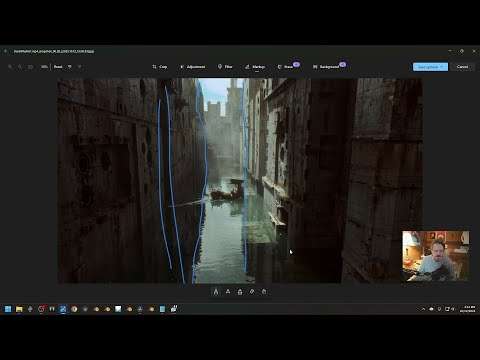Image resolution: width=480 pixels, height=360 pixels.
Task: Minimize the Photos editor window
Action: click(450, 51)
